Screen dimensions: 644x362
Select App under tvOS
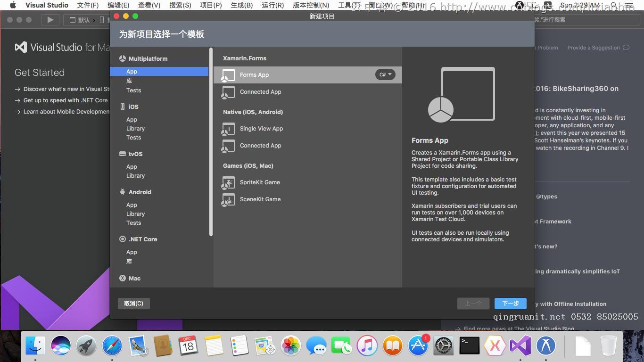132,167
